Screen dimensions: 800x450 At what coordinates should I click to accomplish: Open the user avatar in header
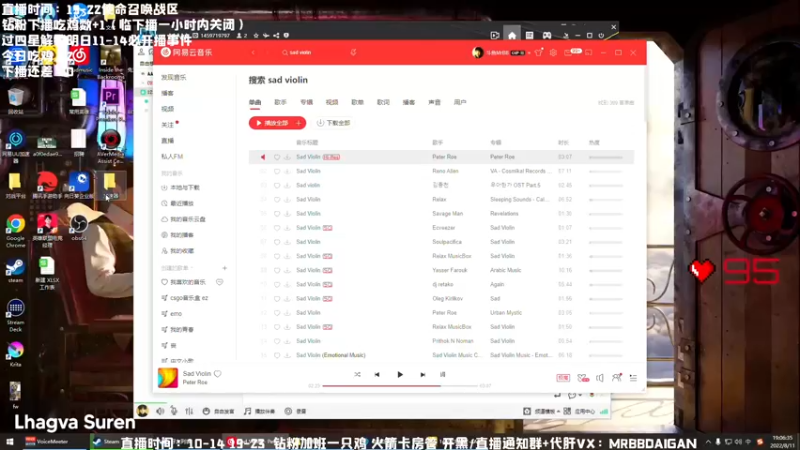[x=478, y=53]
